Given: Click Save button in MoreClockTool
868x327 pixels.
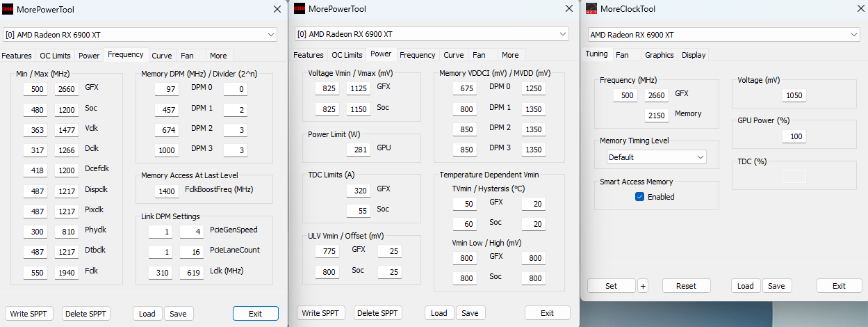Looking at the screenshot, I should (x=777, y=286).
